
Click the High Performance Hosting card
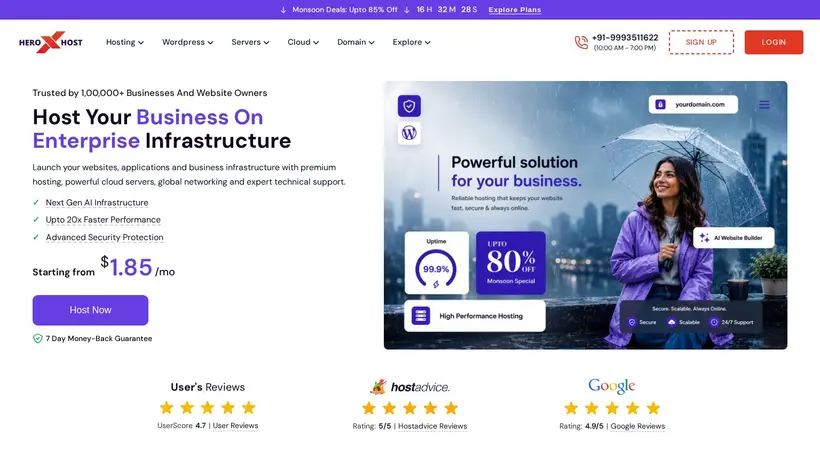(475, 316)
